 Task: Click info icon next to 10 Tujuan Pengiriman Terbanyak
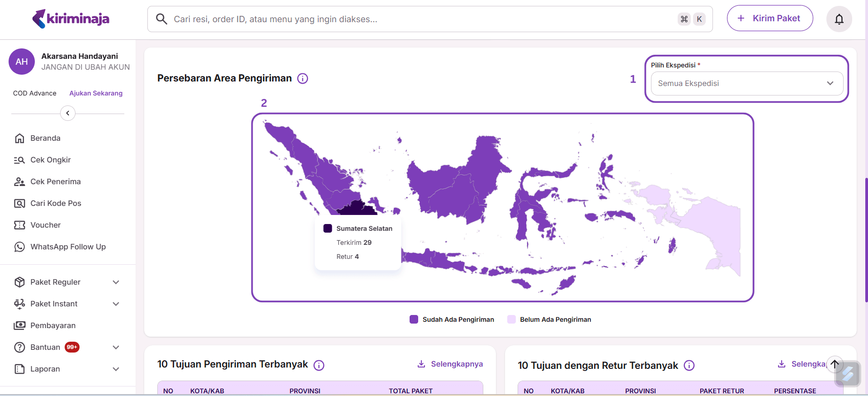pyautogui.click(x=319, y=365)
